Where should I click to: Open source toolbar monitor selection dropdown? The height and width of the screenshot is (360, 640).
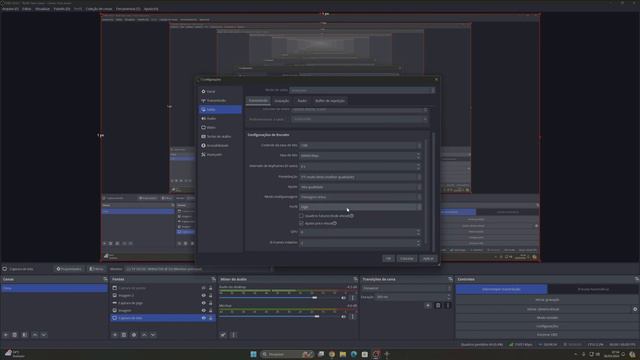(x=198, y=269)
